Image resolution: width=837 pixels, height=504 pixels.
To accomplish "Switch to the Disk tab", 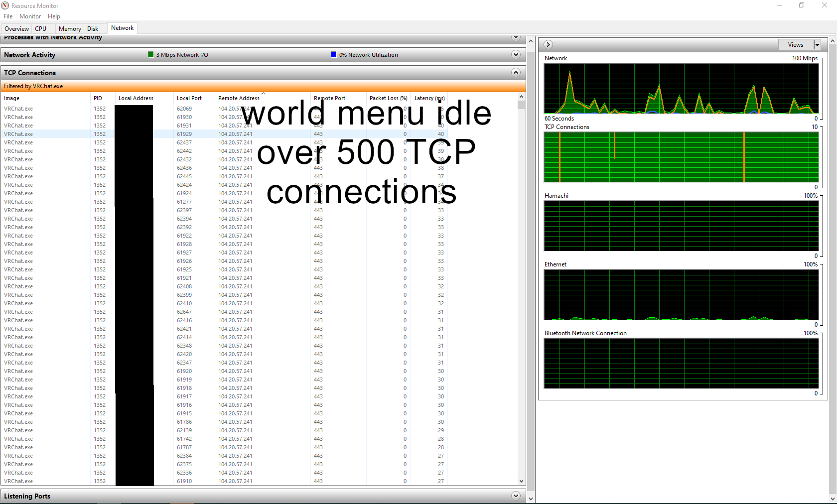I will pyautogui.click(x=93, y=29).
